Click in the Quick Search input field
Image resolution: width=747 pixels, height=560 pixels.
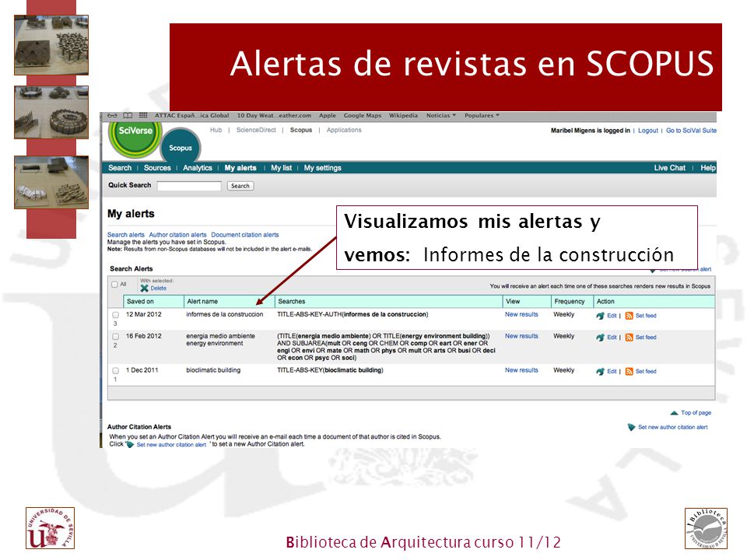click(189, 186)
